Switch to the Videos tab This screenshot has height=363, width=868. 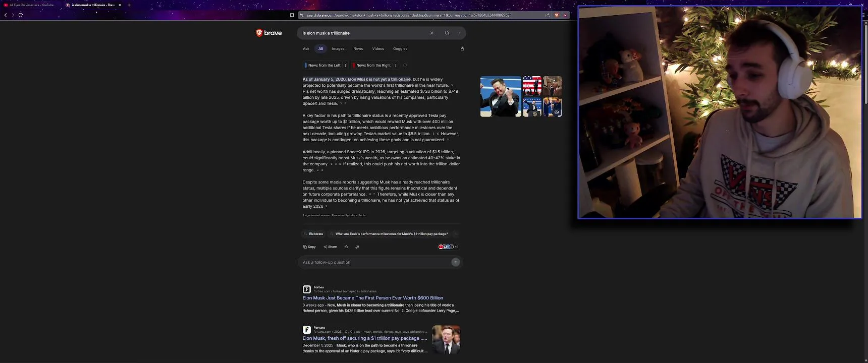pyautogui.click(x=378, y=49)
